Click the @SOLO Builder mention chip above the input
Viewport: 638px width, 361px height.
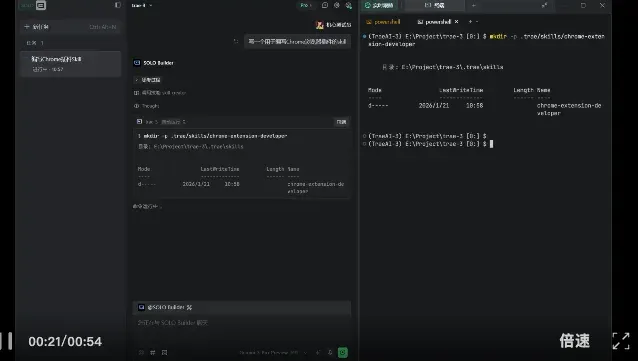click(x=165, y=307)
